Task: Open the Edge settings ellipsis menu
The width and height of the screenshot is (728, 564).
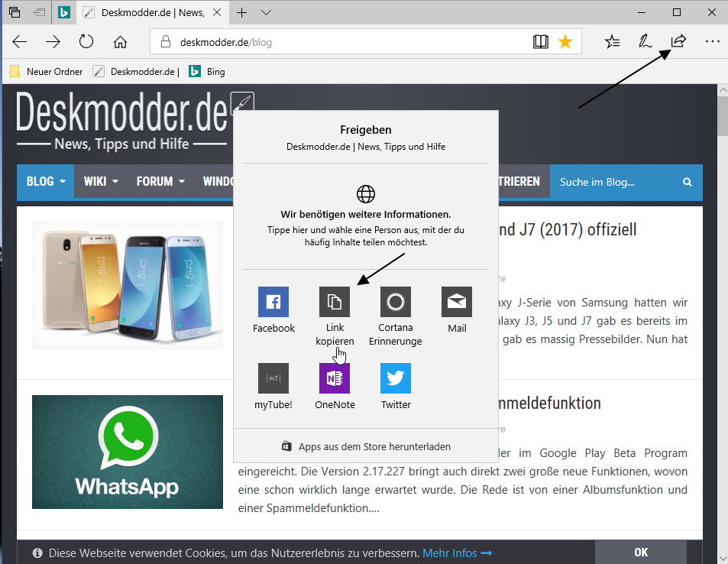Action: tap(712, 41)
